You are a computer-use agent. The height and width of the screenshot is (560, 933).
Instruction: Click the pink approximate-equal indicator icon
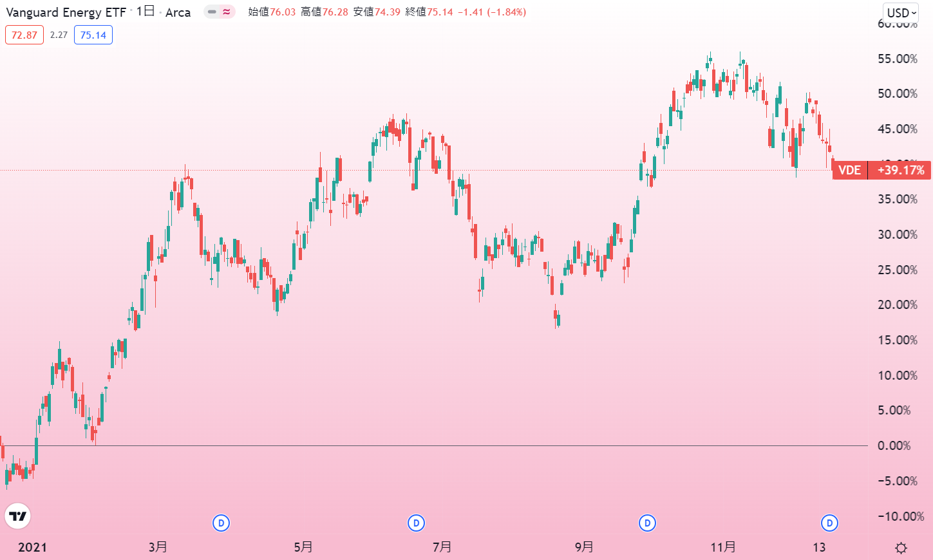(x=227, y=12)
